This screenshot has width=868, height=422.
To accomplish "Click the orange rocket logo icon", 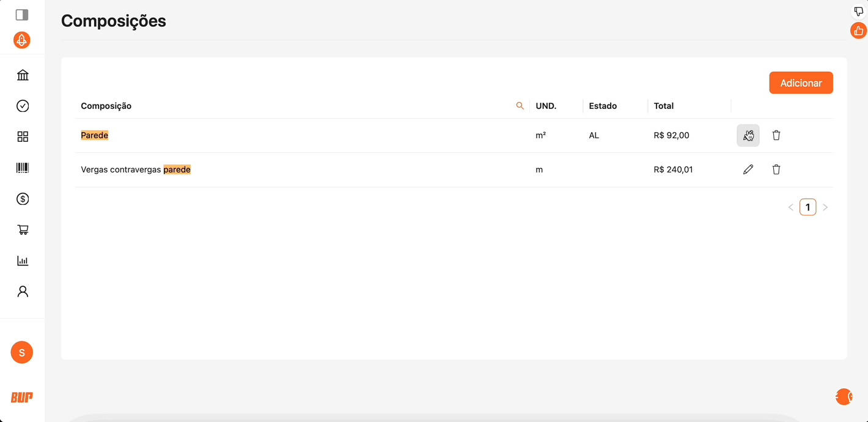I will pos(22,40).
